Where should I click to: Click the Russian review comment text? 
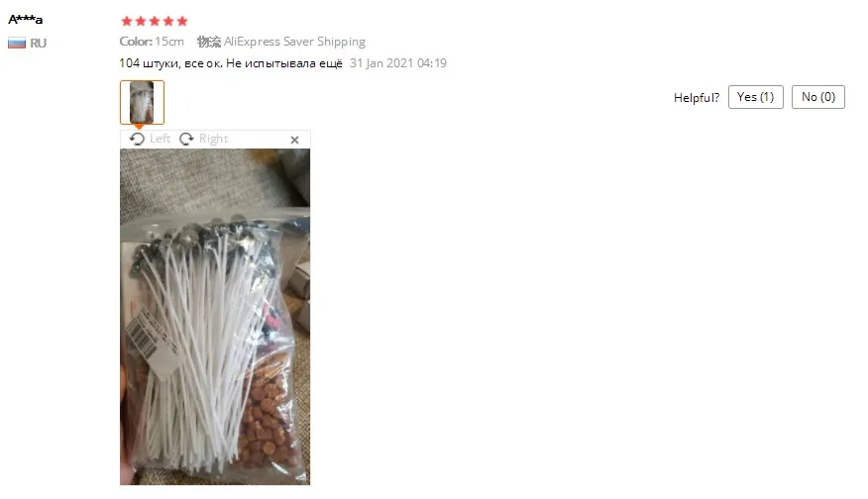(x=231, y=63)
